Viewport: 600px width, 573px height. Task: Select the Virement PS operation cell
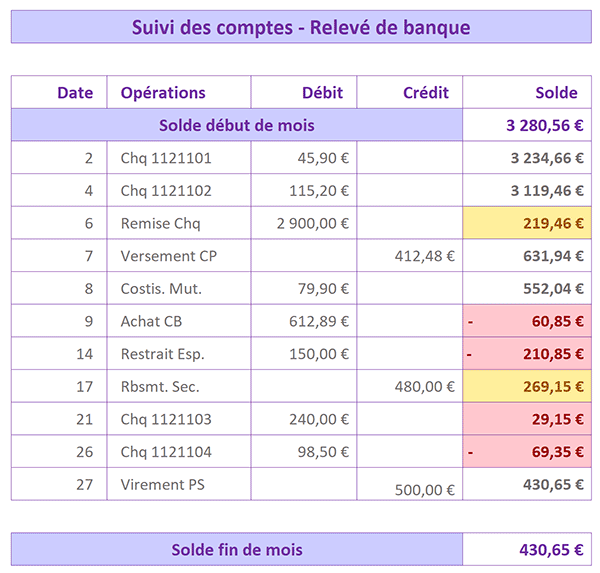coord(179,484)
